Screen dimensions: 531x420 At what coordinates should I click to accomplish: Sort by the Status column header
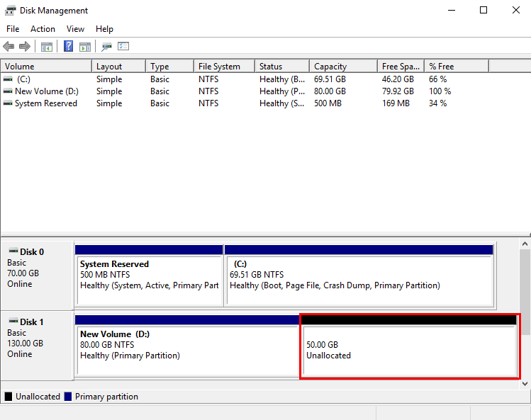pos(282,67)
